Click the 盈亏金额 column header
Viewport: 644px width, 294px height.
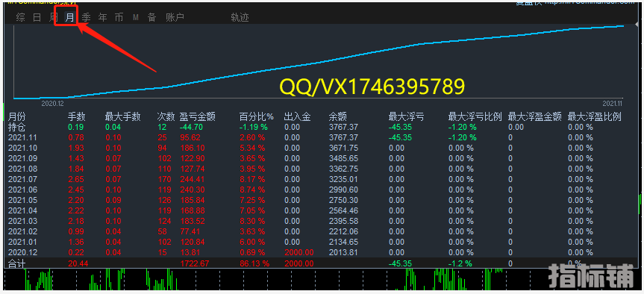point(198,117)
